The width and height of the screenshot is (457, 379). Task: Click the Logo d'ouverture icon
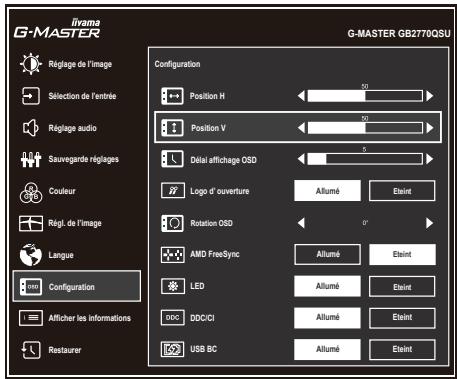173,191
